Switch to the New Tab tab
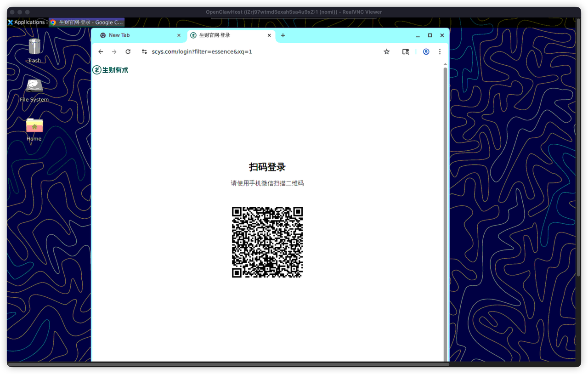Image resolution: width=588 pixels, height=374 pixels. point(133,35)
